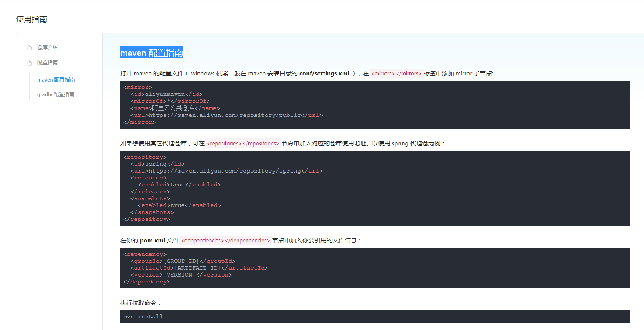This screenshot has height=330, width=644.
Task: Click the file icon beside 仓库介绍
Action: click(x=29, y=47)
